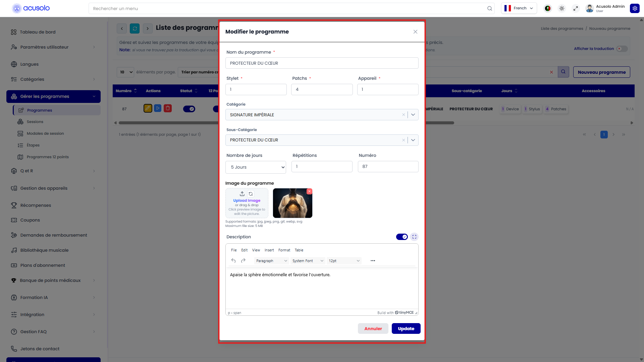This screenshot has width=644, height=362.
Task: Click the rotate/refresh icon in the image dropzone
Action: pos(251,194)
